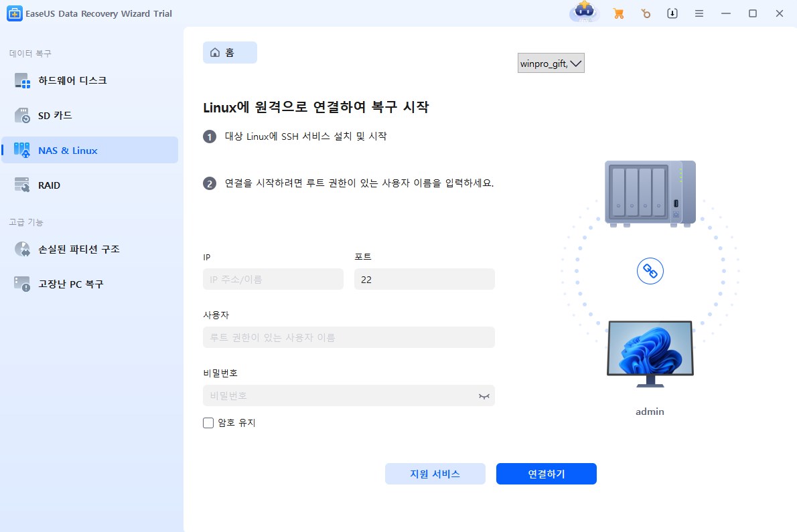Click the EaseUS assistant robot icon
Image resolution: width=797 pixels, height=532 pixels.
[x=582, y=12]
